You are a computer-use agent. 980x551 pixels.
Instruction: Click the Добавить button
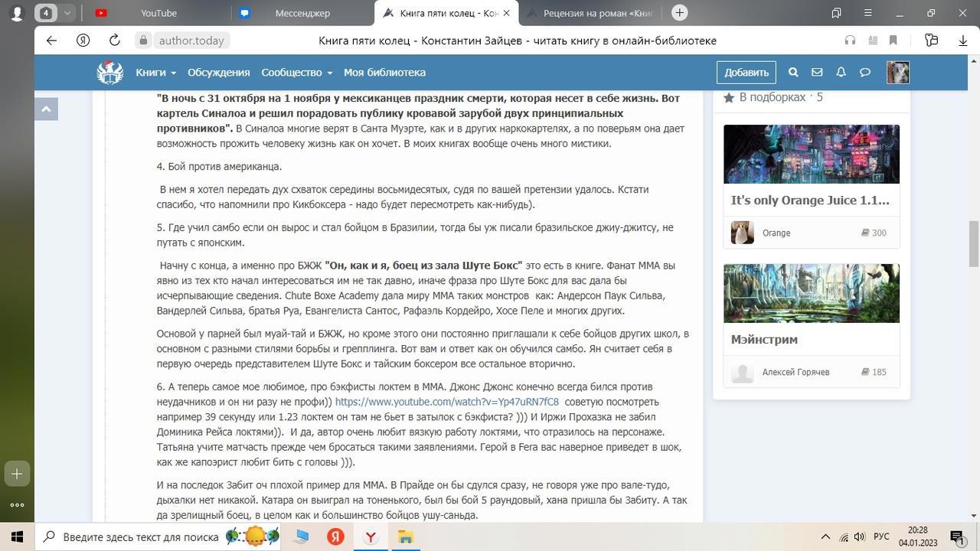pos(746,72)
